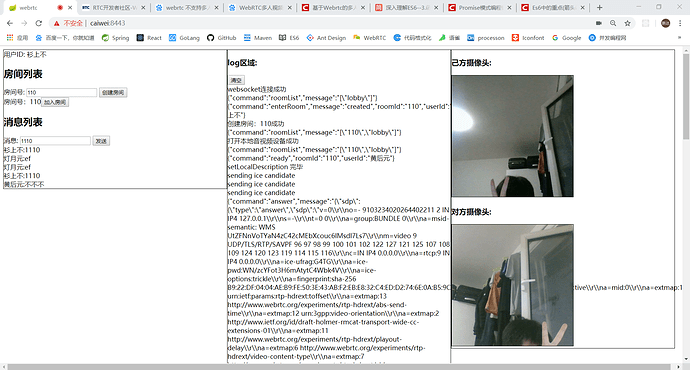Open the WebRTC bookmark
690x370 pixels.
click(x=370, y=38)
